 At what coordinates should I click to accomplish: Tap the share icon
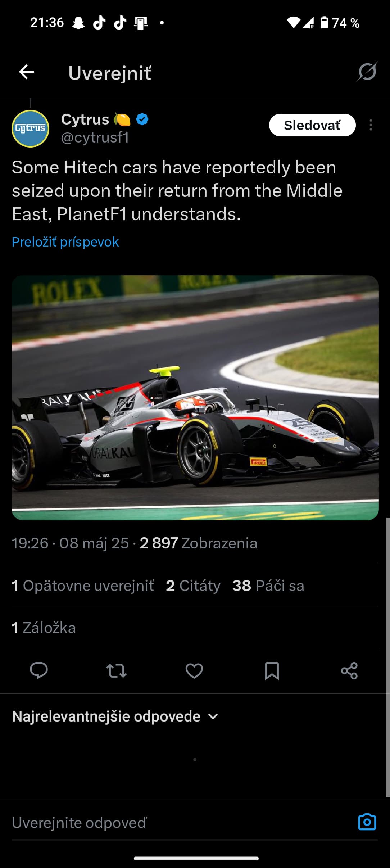349,671
